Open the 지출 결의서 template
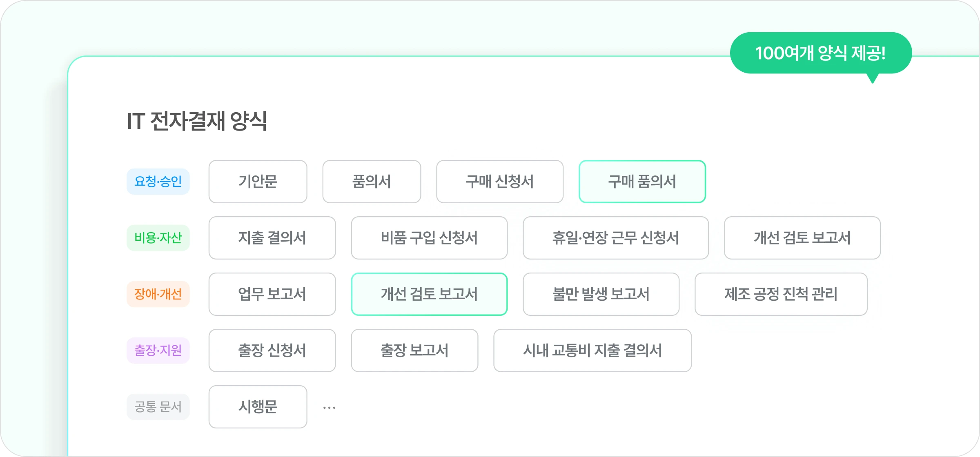 coord(272,238)
